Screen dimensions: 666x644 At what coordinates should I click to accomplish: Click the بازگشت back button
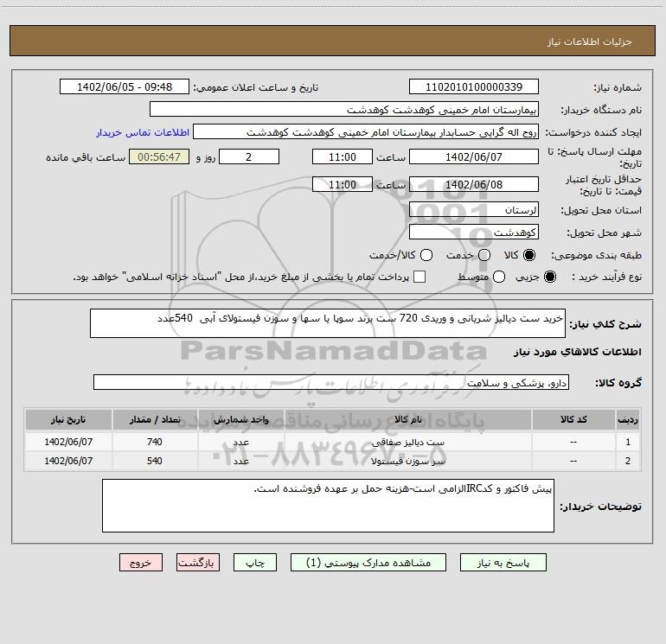tap(198, 563)
